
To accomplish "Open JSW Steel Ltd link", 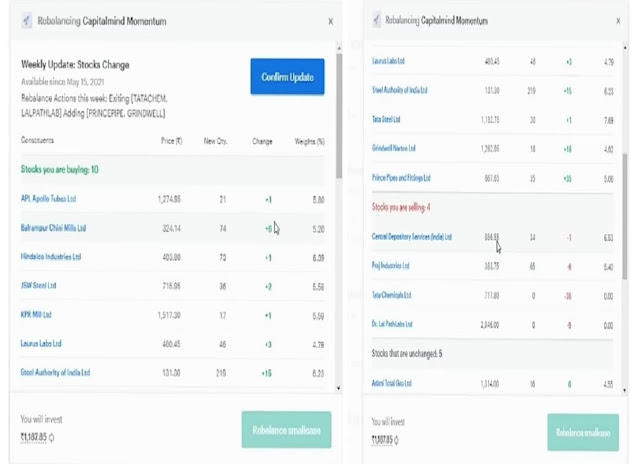I will pos(38,285).
